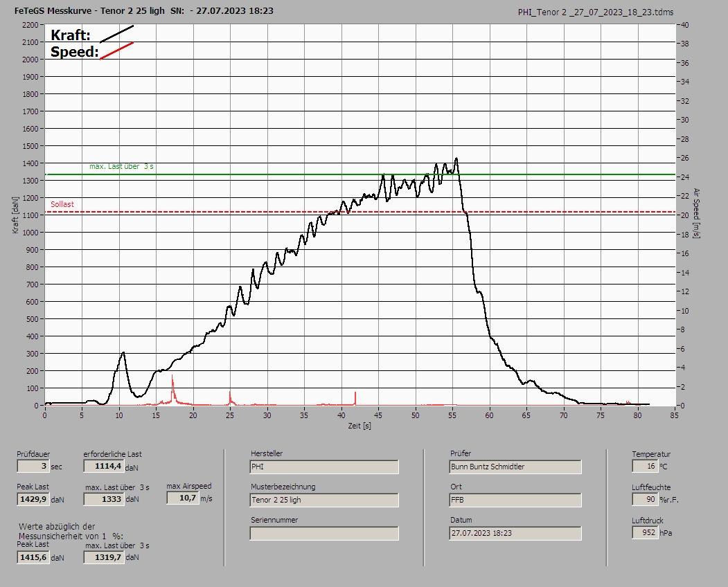Select the erforderliche Last field 1114,4

(x=103, y=466)
